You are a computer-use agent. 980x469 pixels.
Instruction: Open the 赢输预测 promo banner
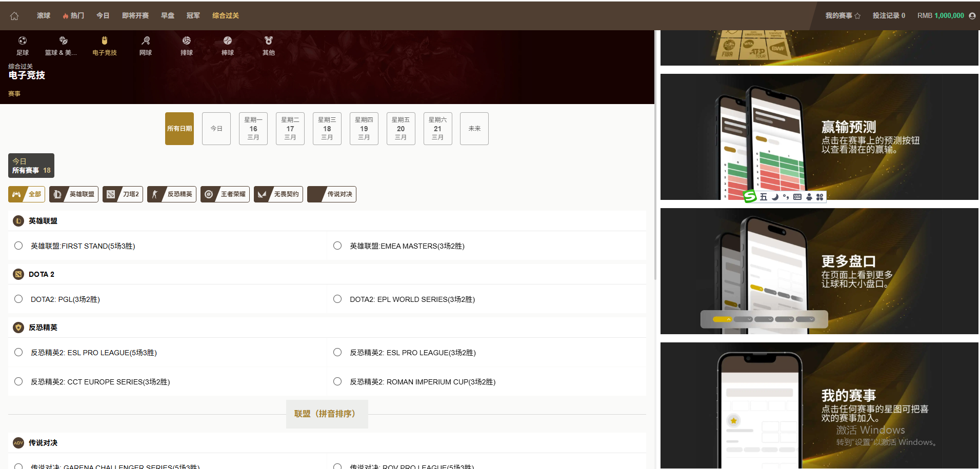(819, 137)
